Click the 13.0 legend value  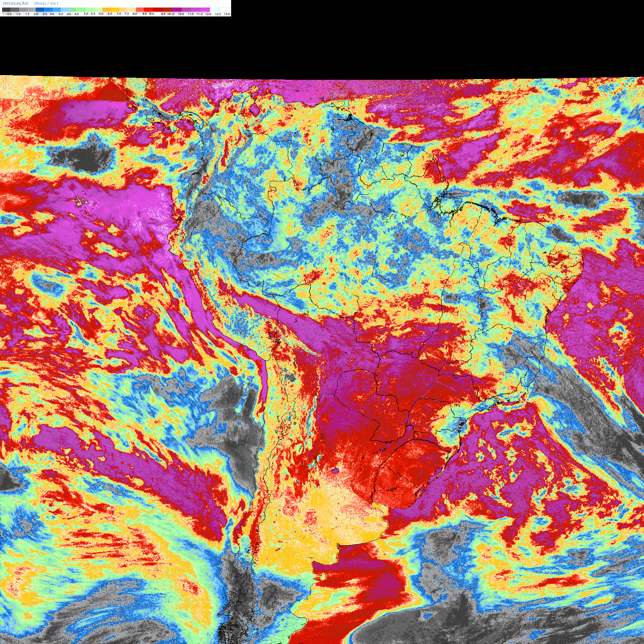[x=227, y=14]
